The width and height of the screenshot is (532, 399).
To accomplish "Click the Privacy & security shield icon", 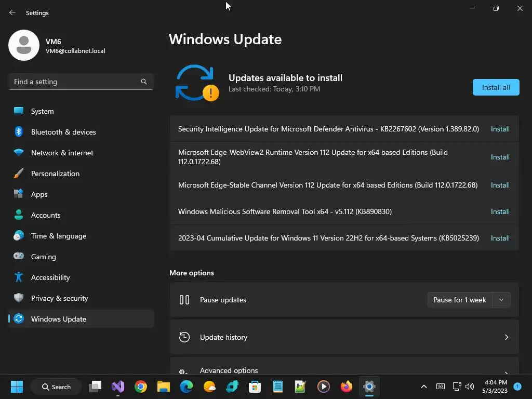I will 19,298.
